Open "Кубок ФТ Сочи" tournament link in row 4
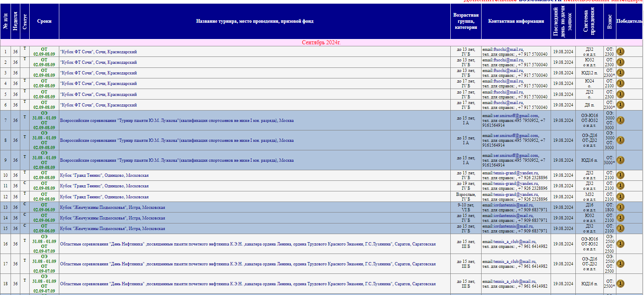The width and height of the screenshot is (644, 295). click(99, 83)
